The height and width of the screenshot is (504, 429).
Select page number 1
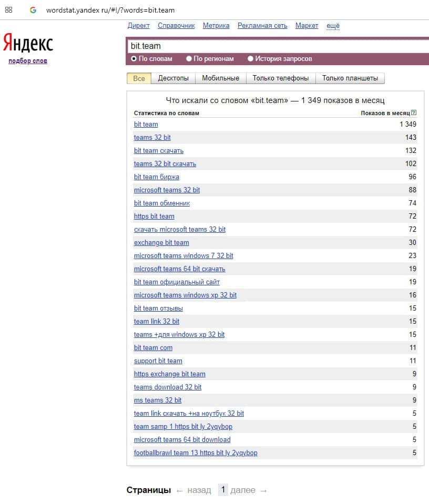pyautogui.click(x=223, y=490)
